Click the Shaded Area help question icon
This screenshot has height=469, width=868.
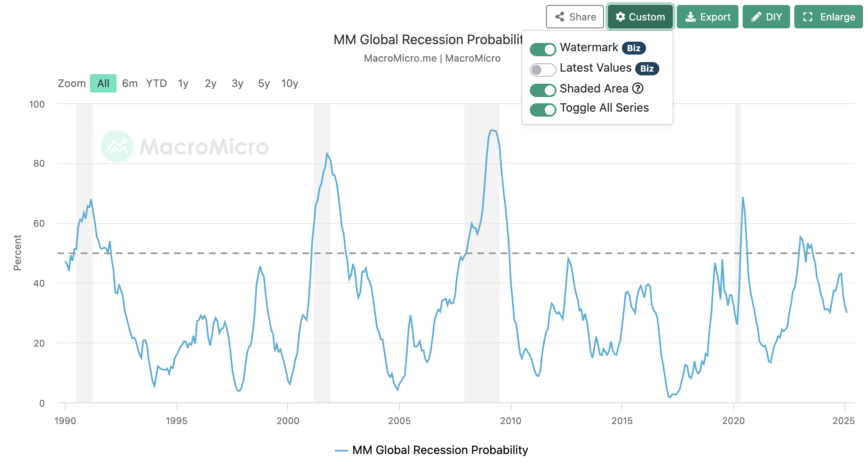(x=638, y=88)
